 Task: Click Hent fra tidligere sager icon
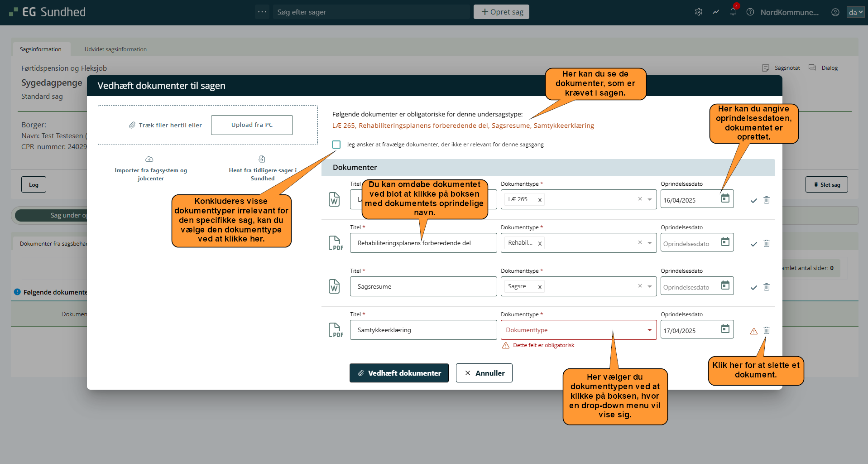click(262, 159)
